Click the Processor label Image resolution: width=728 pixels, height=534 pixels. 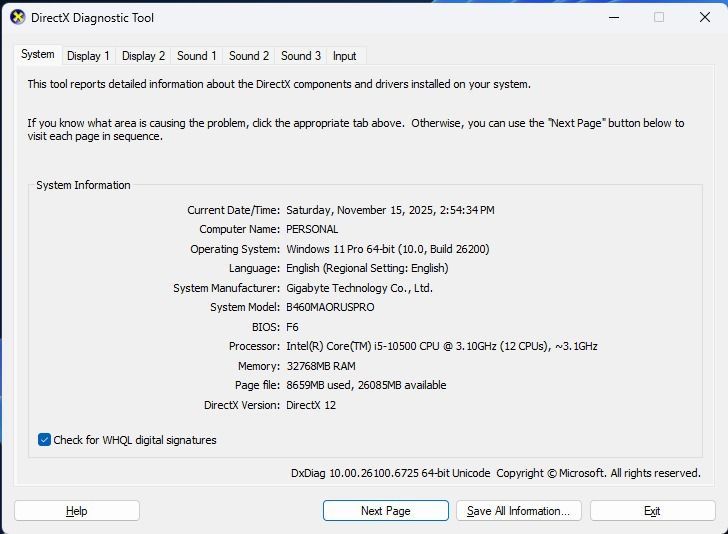254,346
